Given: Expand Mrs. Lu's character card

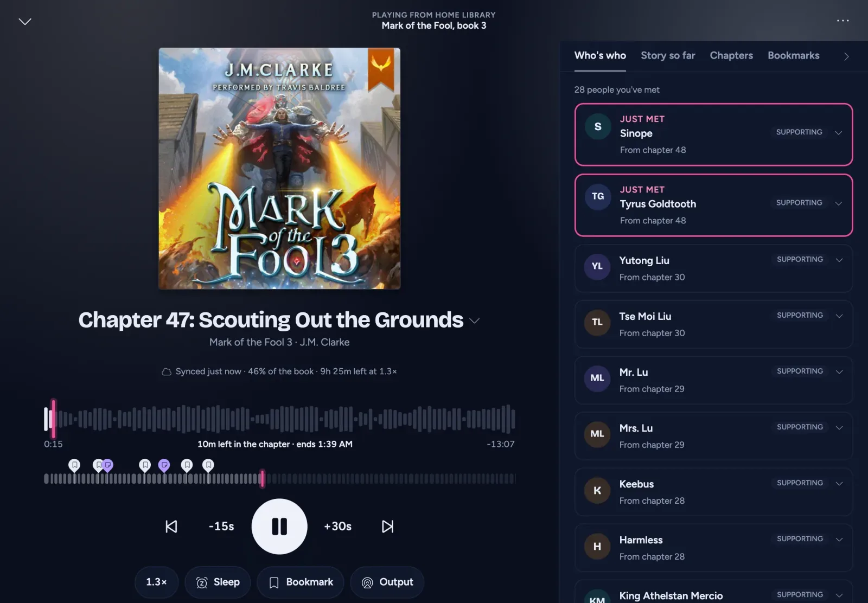Looking at the screenshot, I should [x=839, y=428].
